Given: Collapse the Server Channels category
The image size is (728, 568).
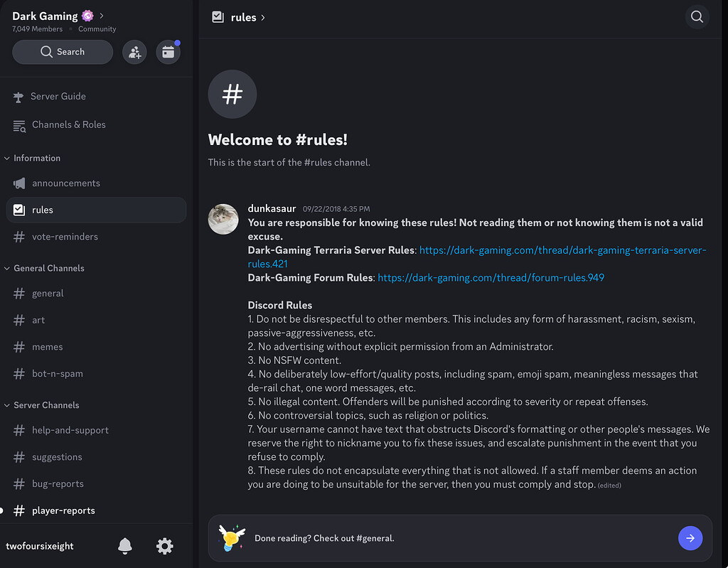Looking at the screenshot, I should tap(46, 405).
